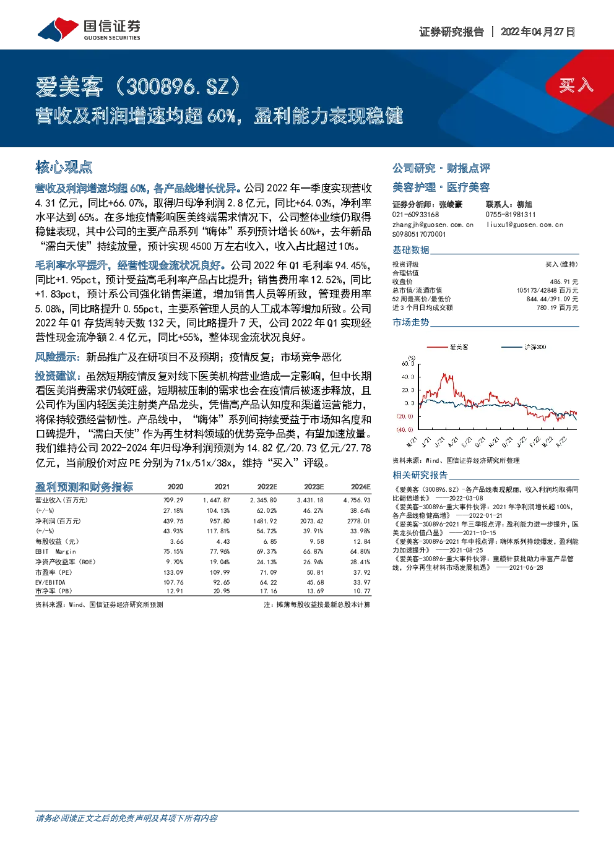Screen dimensions: 614x868
Task: Click the 美容护理·医疗美容 heading
Action: point(441,187)
